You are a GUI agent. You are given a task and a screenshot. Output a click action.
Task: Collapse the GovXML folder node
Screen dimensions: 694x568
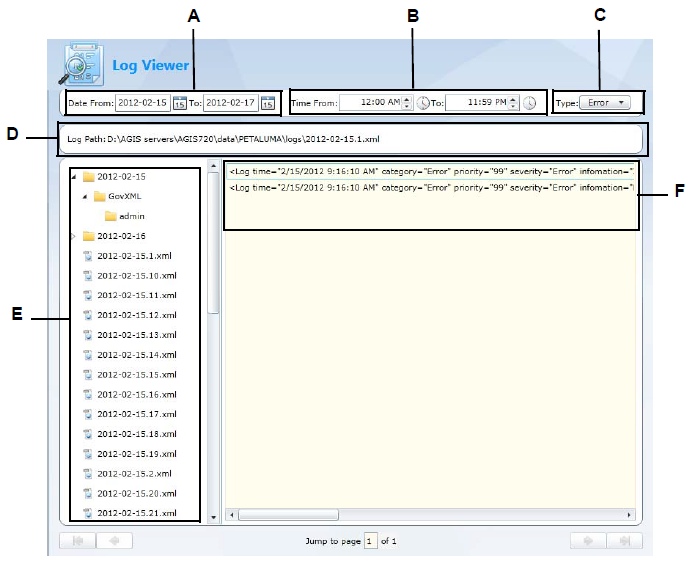coord(85,196)
